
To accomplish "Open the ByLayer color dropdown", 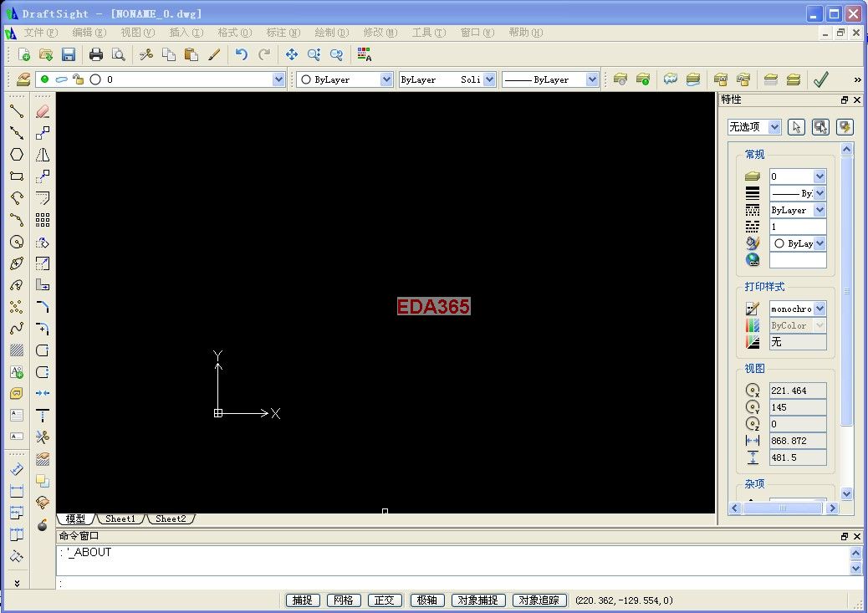I will [386, 79].
